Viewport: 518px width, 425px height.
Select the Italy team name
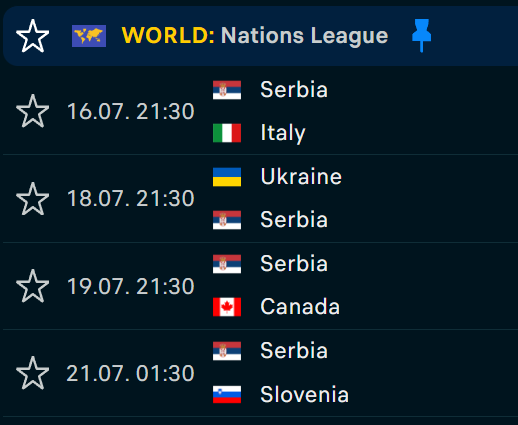(283, 133)
